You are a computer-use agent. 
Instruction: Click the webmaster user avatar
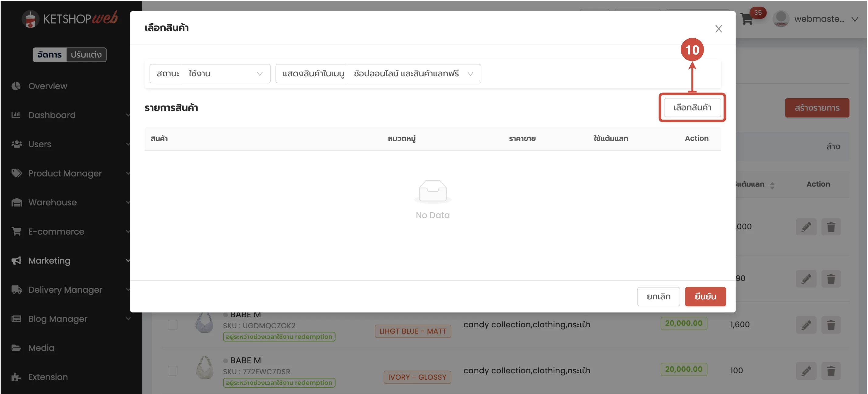(x=780, y=19)
